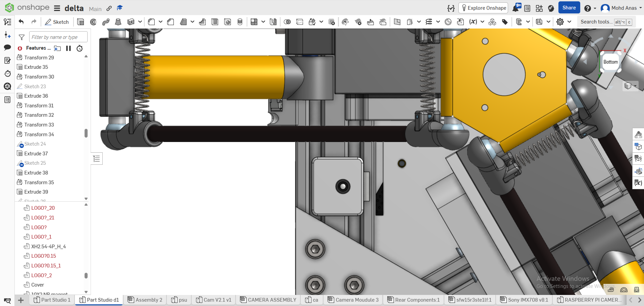Insert a new tab with plus button
Image resolution: width=644 pixels, height=306 pixels.
21,300
